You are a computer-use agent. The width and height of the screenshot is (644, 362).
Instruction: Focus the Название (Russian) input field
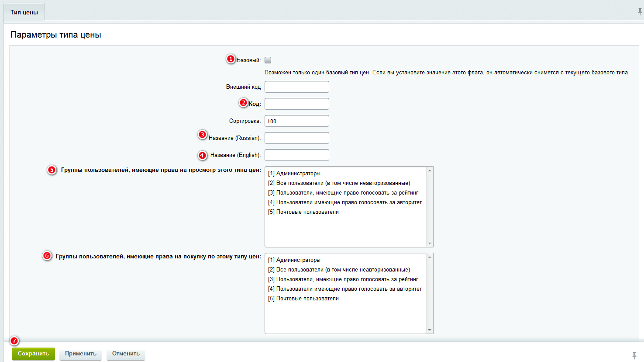click(297, 138)
